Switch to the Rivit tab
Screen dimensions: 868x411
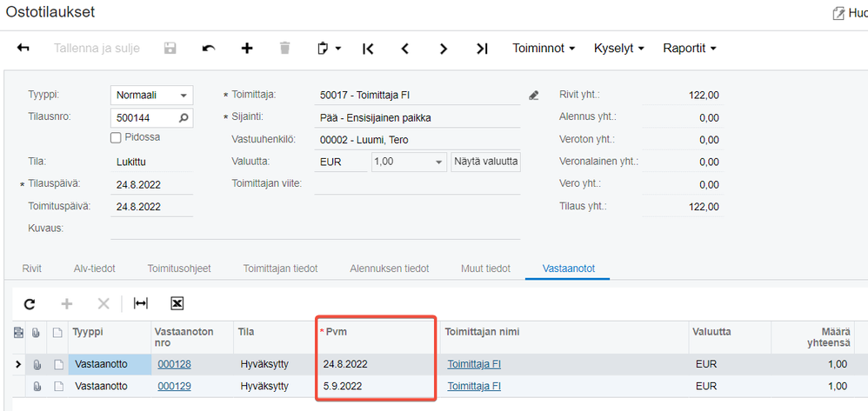(x=32, y=268)
